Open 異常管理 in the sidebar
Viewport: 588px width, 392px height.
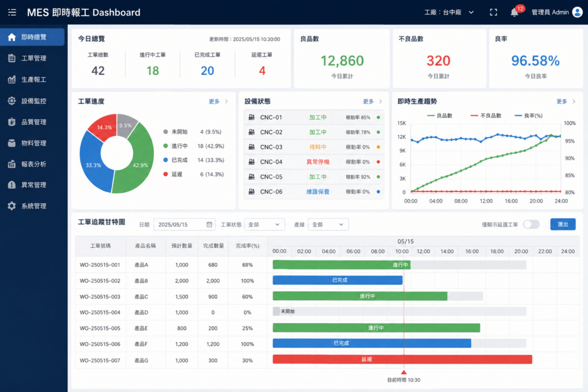pos(32,185)
